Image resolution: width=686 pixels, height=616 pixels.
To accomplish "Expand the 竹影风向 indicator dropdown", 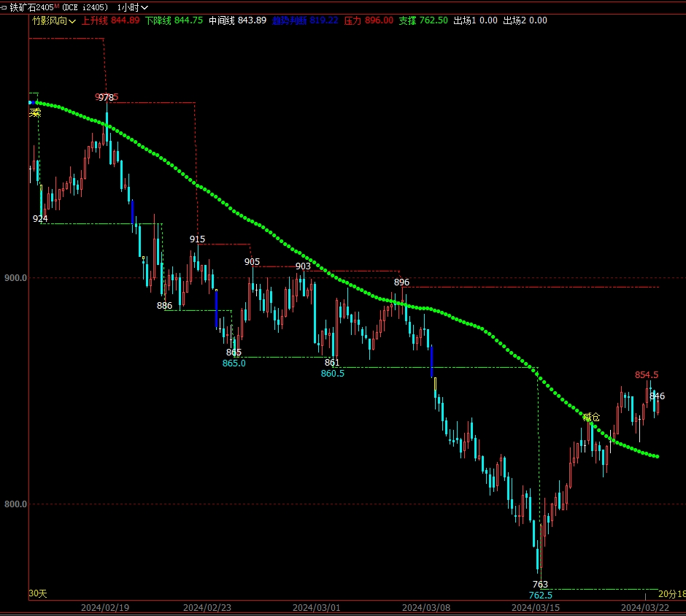I will pos(55,20).
